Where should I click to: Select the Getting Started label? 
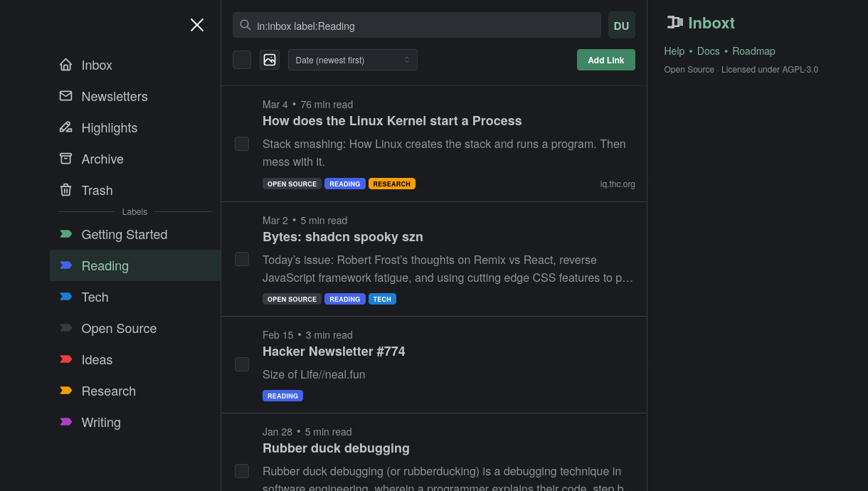click(124, 234)
